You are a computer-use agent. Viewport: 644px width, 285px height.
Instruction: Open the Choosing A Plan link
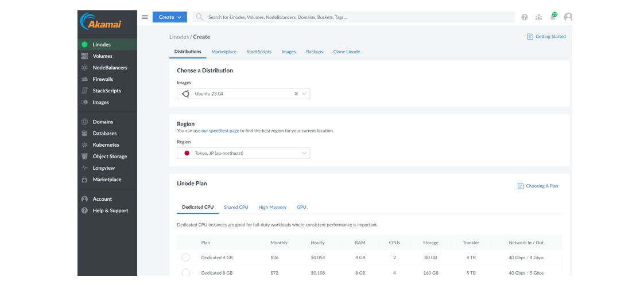538,186
